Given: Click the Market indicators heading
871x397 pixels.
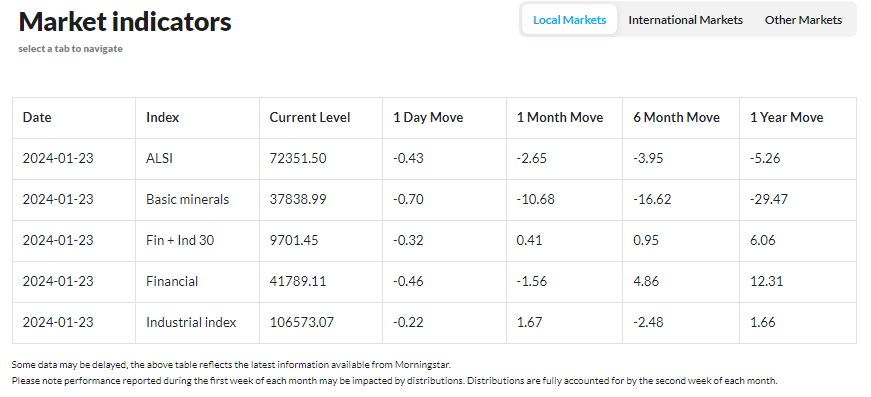Looking at the screenshot, I should pyautogui.click(x=125, y=22).
